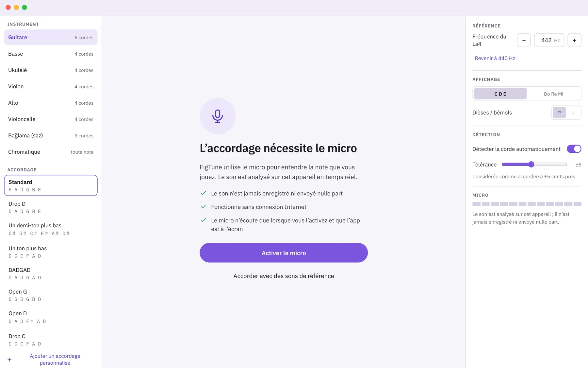Pick the Open G tuning
The image size is (588, 368).
[x=51, y=295]
